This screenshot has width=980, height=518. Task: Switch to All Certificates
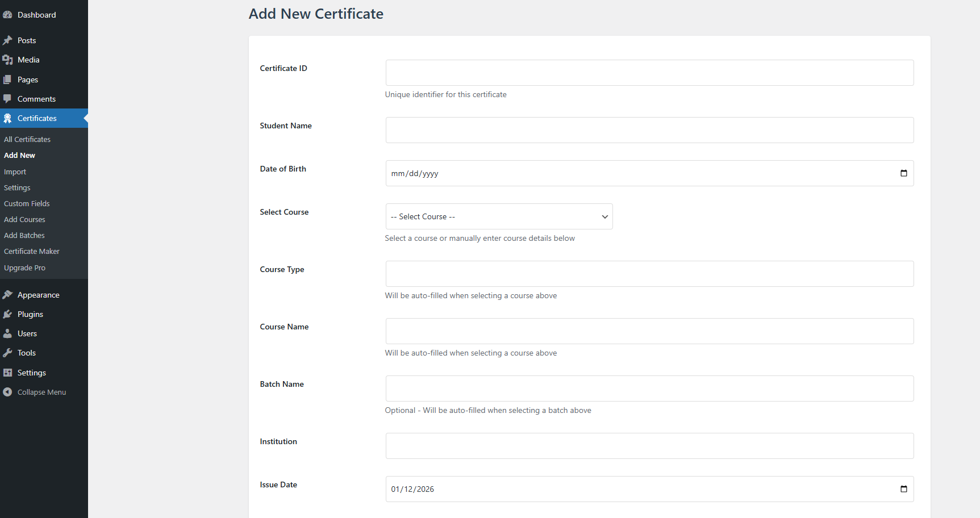pos(27,139)
